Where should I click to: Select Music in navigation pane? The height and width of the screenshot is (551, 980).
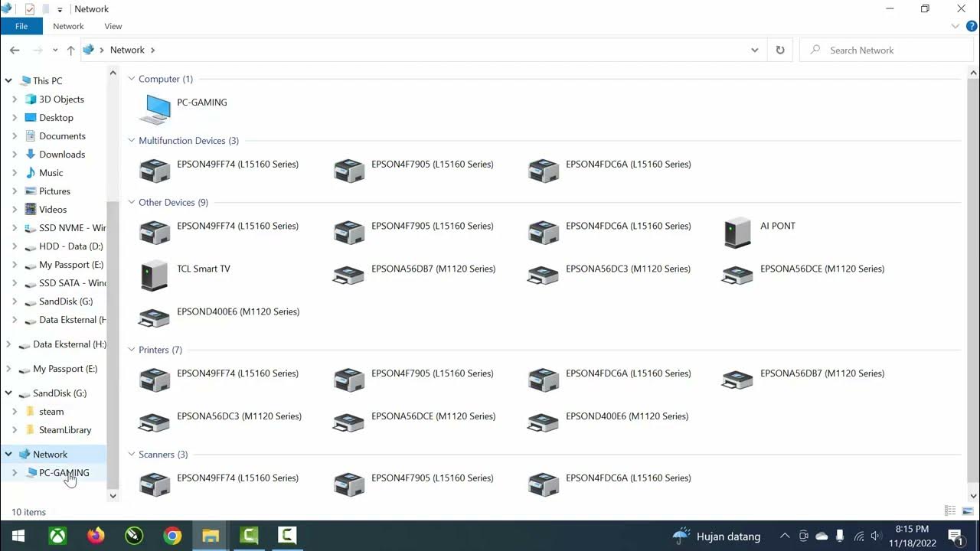pos(51,173)
